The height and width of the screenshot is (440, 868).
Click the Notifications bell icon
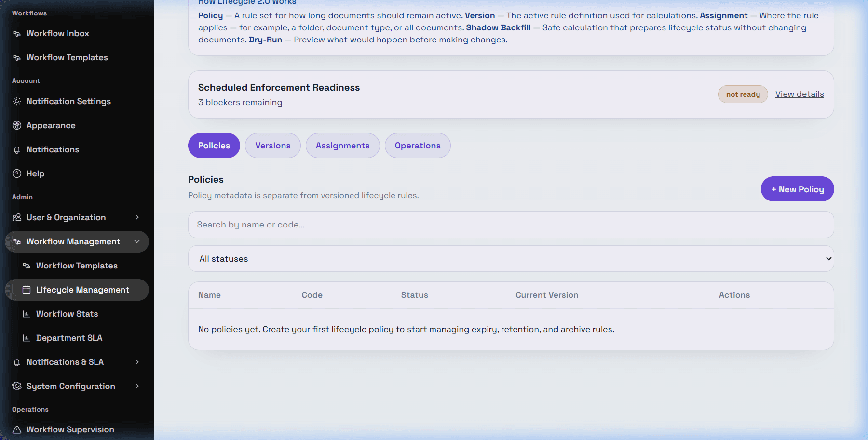[x=17, y=150]
